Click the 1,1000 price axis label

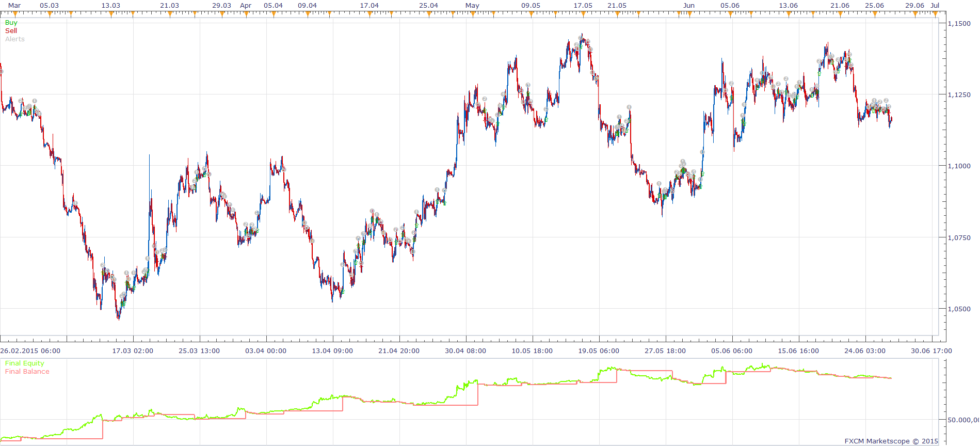click(x=960, y=166)
